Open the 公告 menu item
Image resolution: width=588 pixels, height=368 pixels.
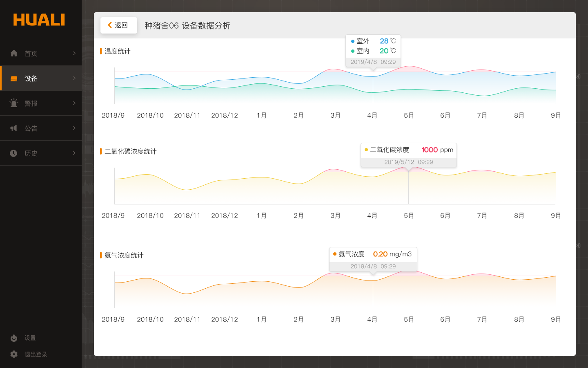click(31, 128)
